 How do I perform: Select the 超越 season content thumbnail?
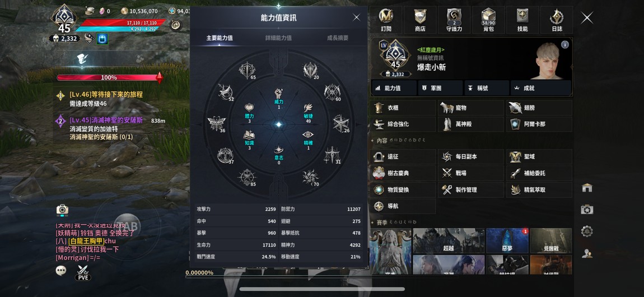pyautogui.click(x=448, y=240)
